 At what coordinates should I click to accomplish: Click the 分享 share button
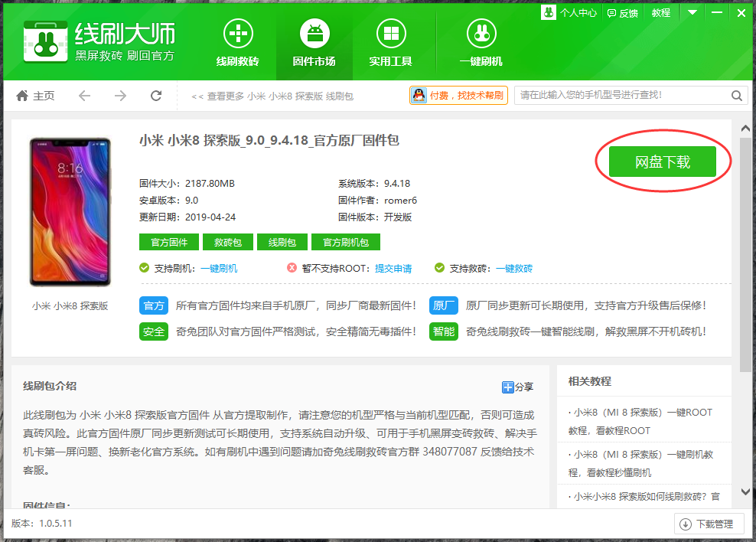point(518,387)
